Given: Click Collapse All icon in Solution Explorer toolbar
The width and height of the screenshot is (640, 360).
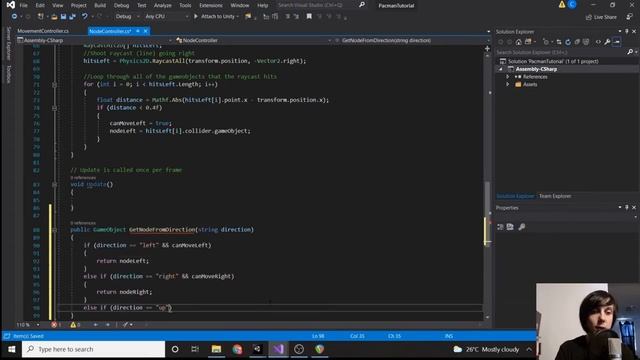Looking at the screenshot, I should click(x=577, y=42).
